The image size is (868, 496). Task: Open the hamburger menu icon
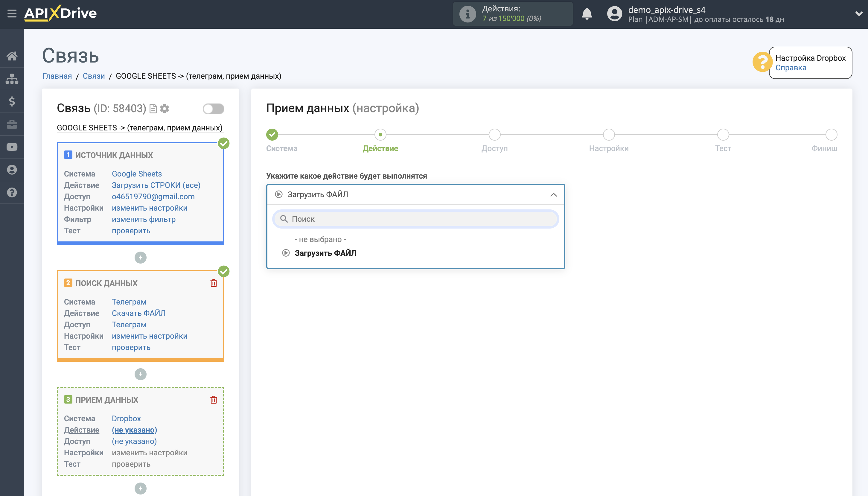point(12,13)
